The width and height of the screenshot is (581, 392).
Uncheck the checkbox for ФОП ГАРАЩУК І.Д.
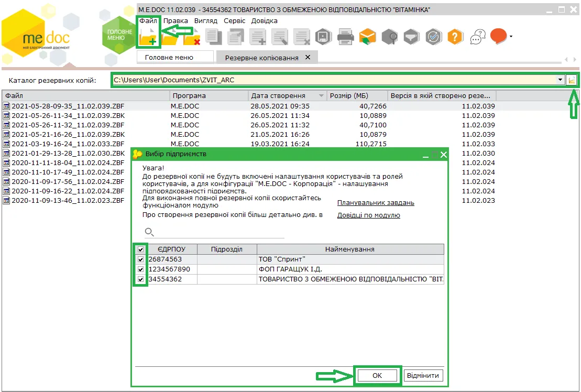coord(140,269)
